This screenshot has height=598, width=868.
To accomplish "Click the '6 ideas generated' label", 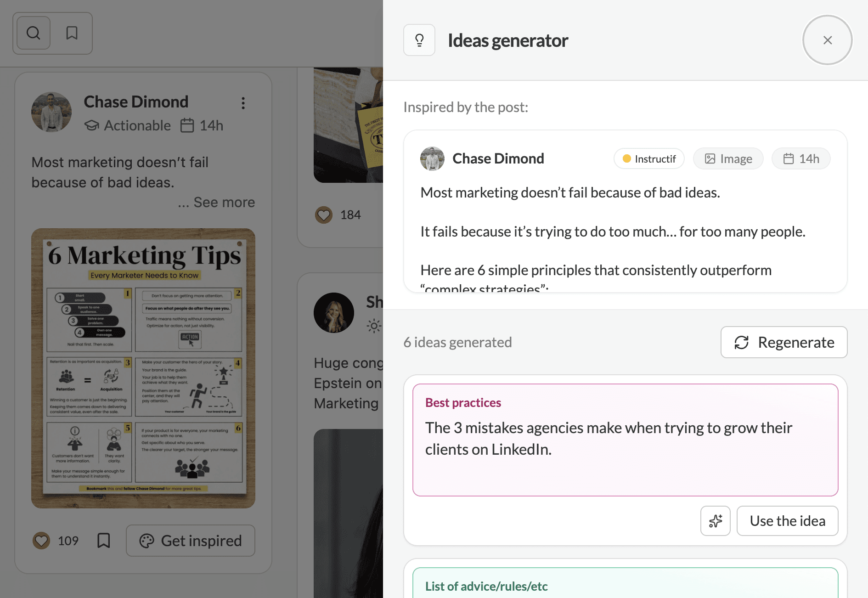I will point(457,342).
